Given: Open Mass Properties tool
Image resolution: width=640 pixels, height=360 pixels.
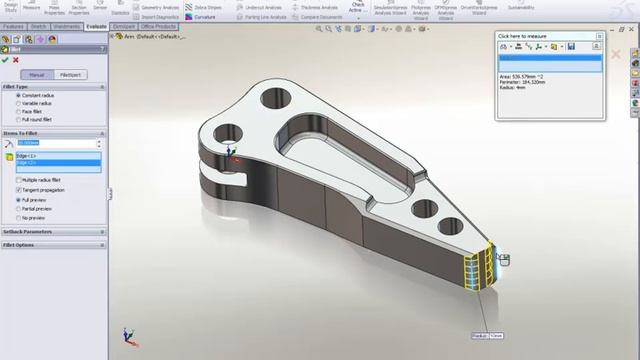Looking at the screenshot, I should 54,8.
